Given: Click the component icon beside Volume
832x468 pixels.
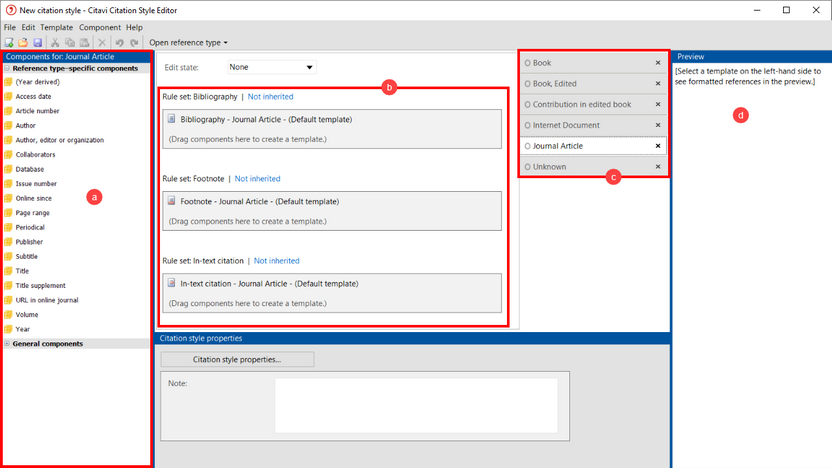Looking at the screenshot, I should 8,315.
